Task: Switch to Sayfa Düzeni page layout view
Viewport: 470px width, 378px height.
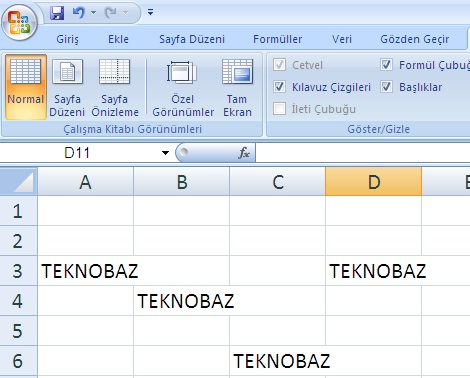Action: [x=67, y=87]
